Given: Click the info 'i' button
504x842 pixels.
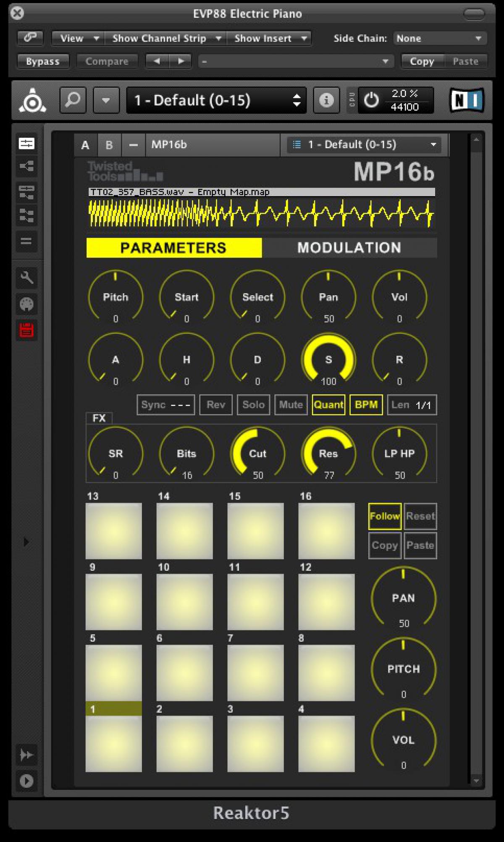Looking at the screenshot, I should (x=326, y=100).
